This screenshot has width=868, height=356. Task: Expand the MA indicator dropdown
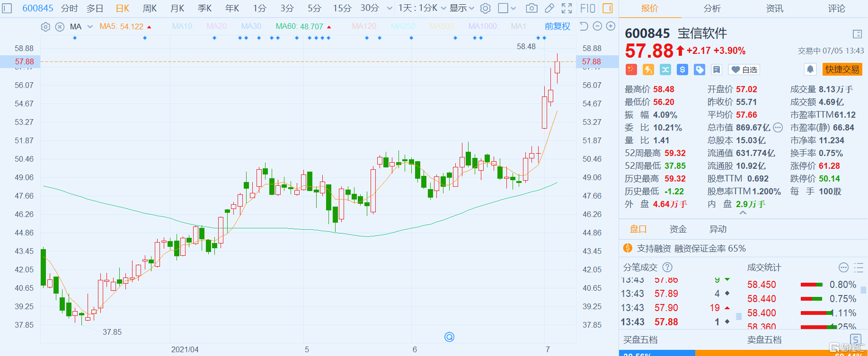tap(90, 27)
